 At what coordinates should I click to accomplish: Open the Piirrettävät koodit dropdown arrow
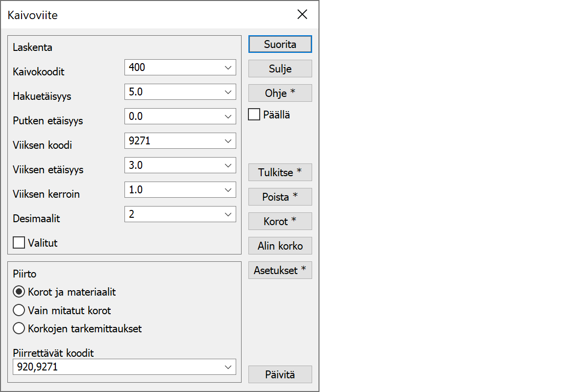pos(228,367)
